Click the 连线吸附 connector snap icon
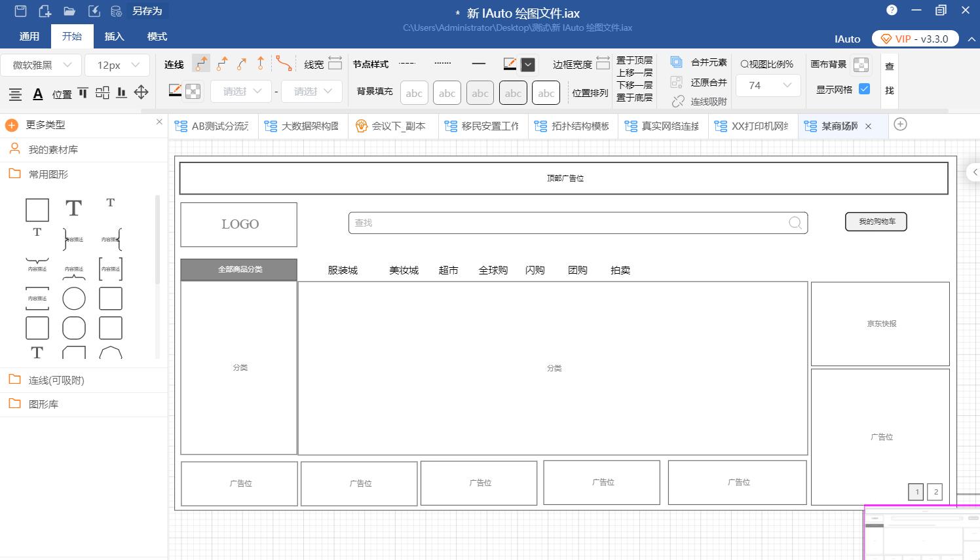This screenshot has height=560, width=980. point(676,101)
